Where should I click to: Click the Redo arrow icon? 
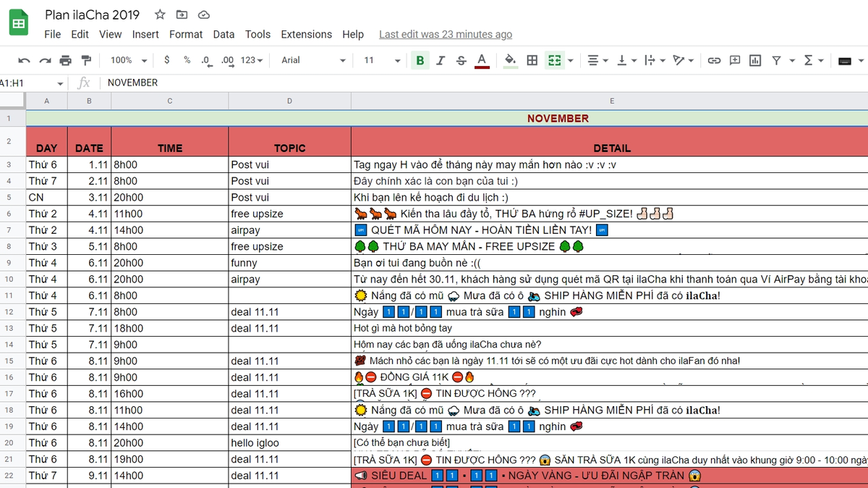46,60
